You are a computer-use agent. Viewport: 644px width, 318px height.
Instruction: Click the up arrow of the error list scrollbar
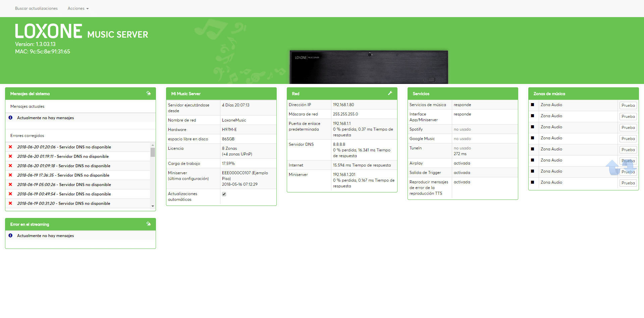coord(153,145)
